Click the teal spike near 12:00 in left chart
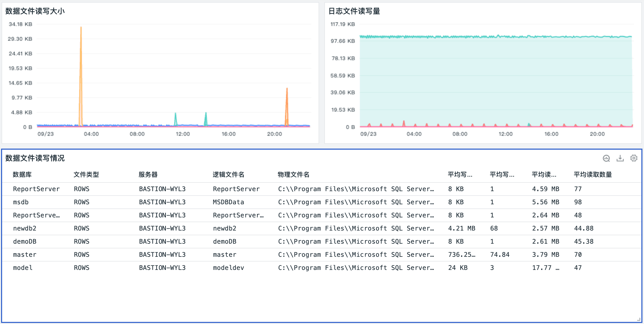The height and width of the screenshot is (324, 644). [176, 119]
